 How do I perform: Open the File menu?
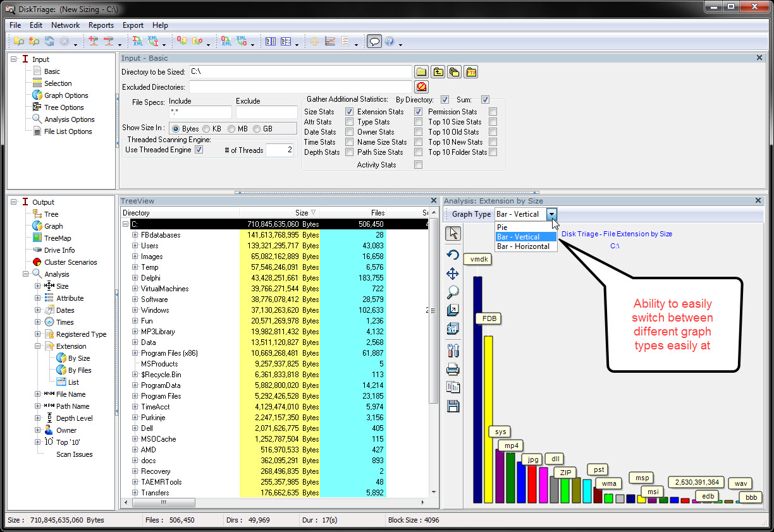pyautogui.click(x=15, y=25)
